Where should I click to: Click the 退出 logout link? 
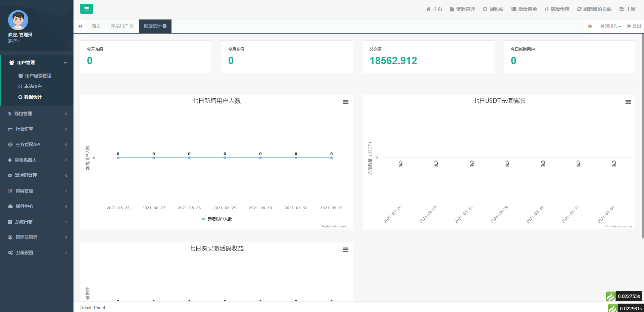click(634, 26)
